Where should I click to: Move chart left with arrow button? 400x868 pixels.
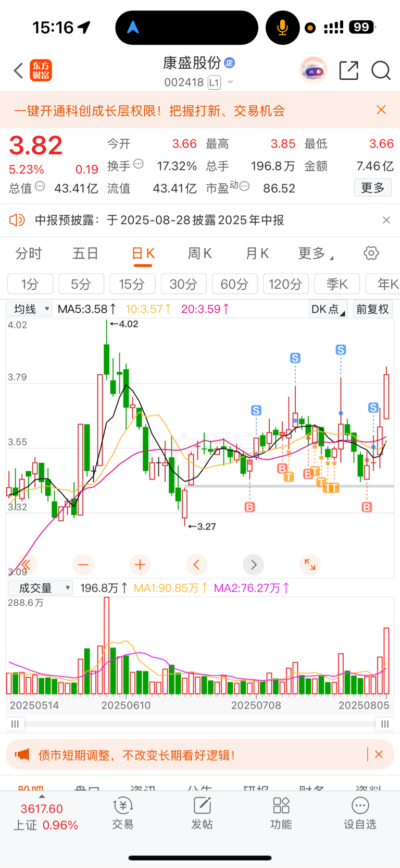(x=196, y=564)
